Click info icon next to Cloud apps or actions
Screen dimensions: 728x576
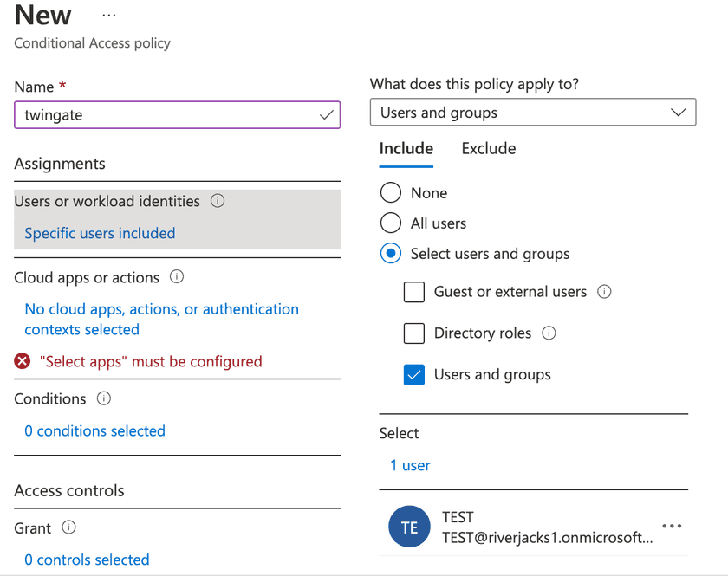pos(177,277)
